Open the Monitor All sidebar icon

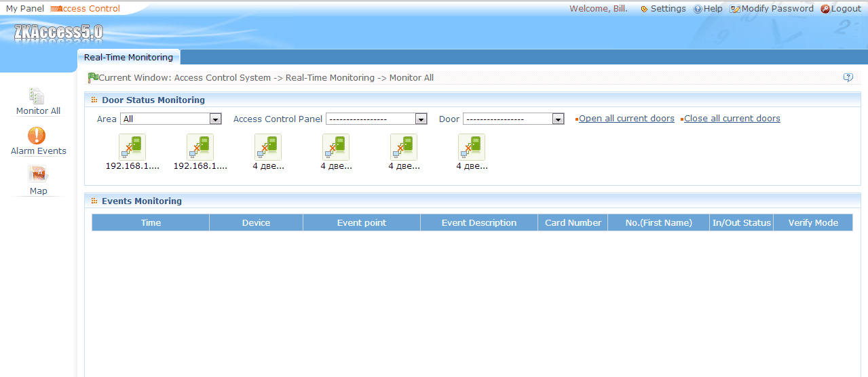38,97
